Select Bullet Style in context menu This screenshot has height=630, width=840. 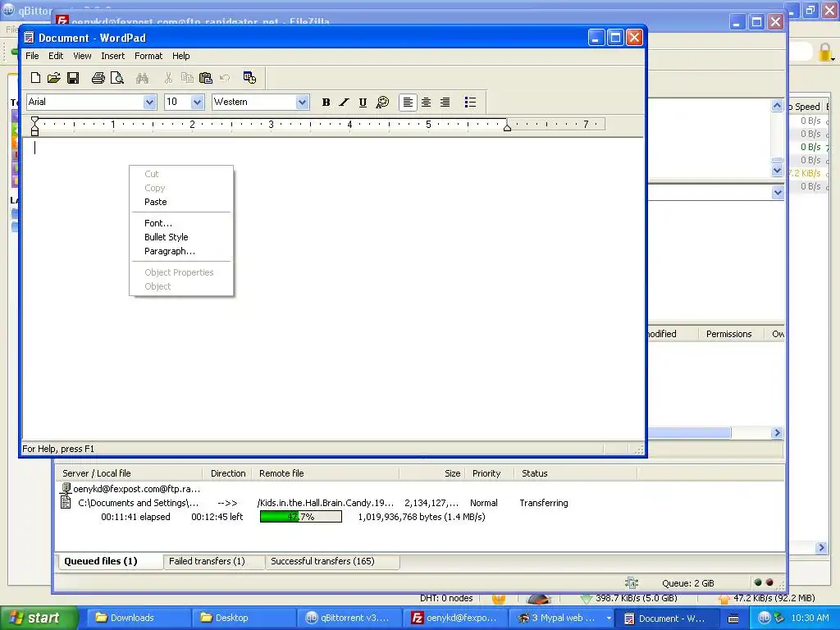[181, 237]
